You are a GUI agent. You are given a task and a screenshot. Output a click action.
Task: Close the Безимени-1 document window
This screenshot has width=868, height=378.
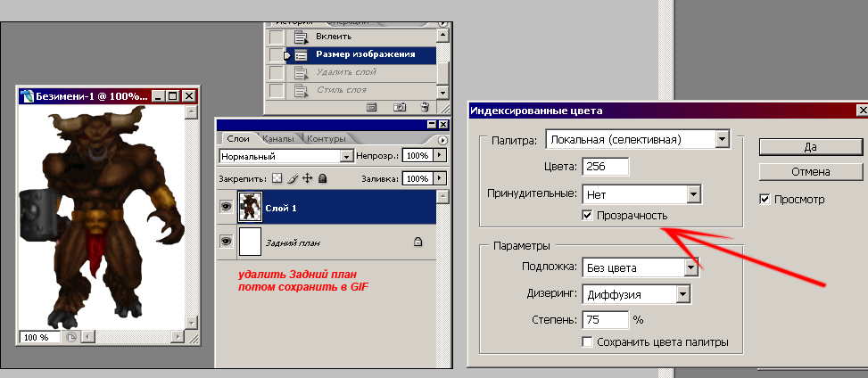(x=189, y=96)
